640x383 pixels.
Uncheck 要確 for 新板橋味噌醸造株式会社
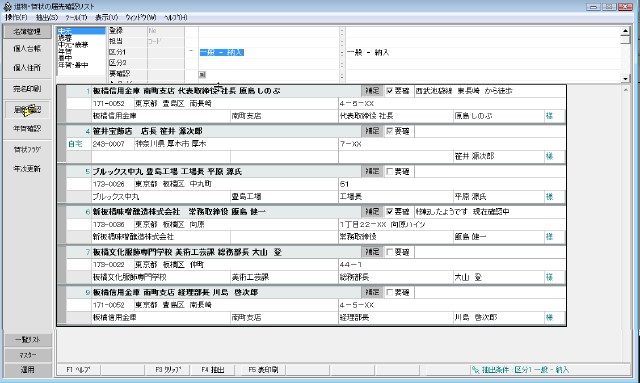[389, 212]
